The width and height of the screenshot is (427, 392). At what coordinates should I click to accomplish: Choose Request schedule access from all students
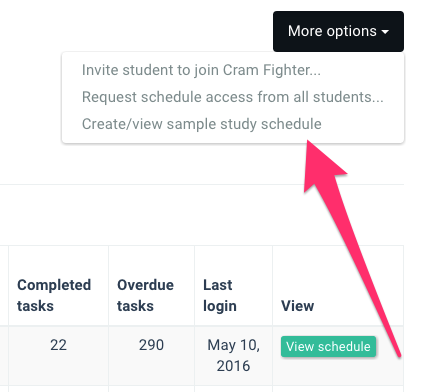point(233,97)
